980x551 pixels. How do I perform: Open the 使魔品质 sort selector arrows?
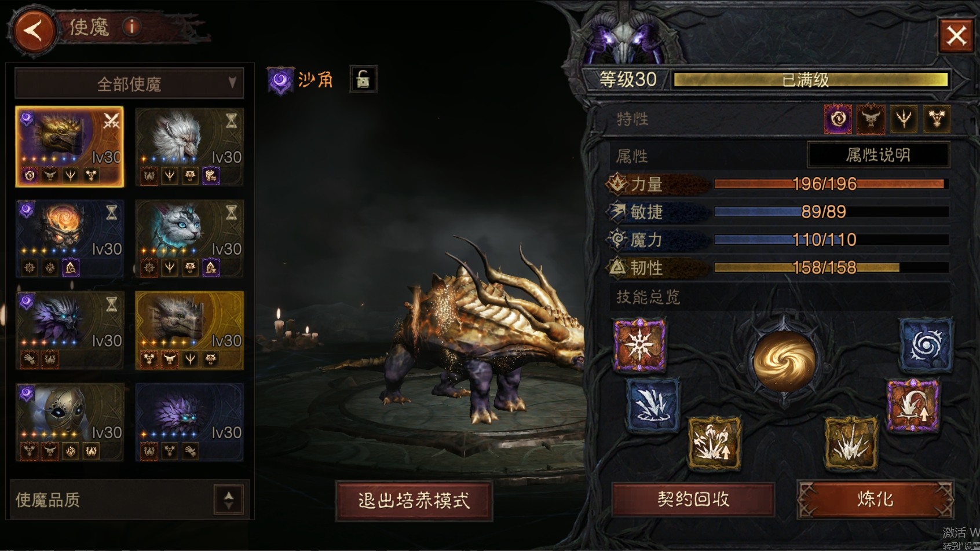point(229,499)
